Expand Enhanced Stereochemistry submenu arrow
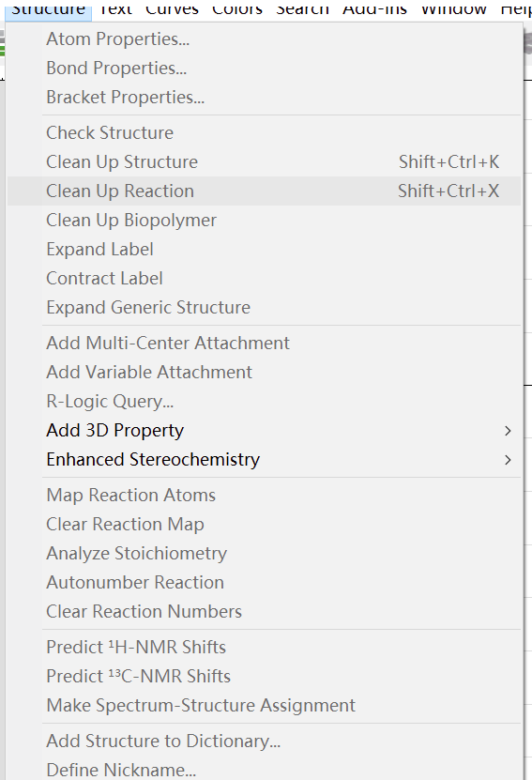The image size is (532, 780). [508, 460]
